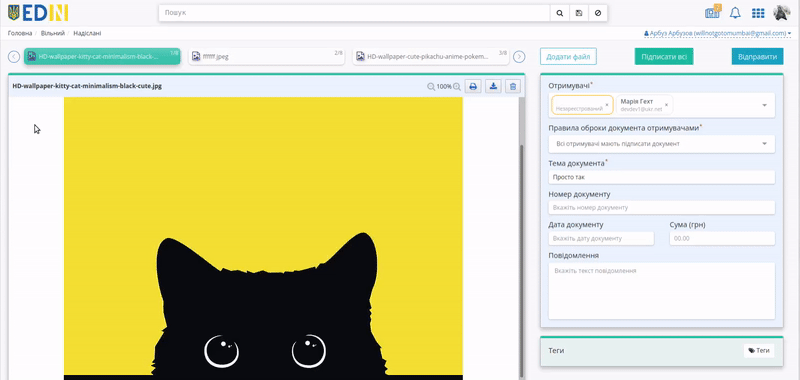
Task: Click the save search icon
Action: click(579, 13)
